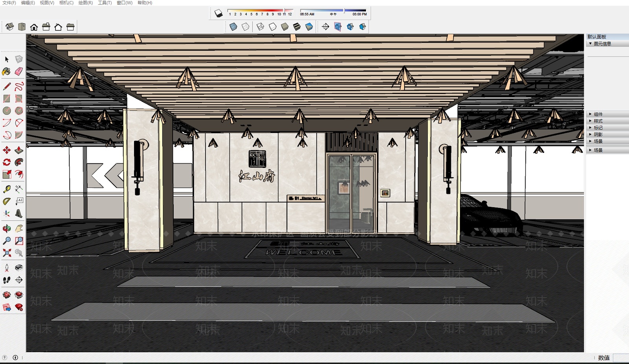Collapse the 图元信息 panel
Screen dimensions: 629x364
click(x=607, y=44)
